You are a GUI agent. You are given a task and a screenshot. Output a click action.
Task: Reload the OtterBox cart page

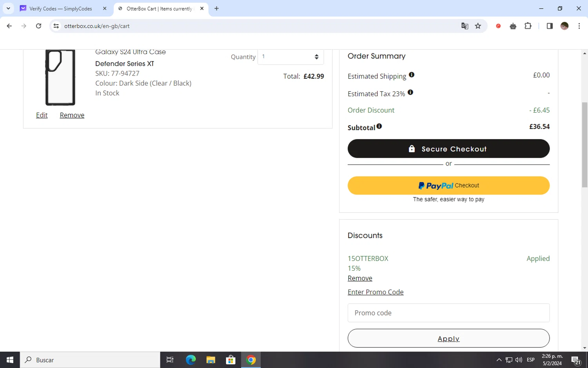pos(38,26)
